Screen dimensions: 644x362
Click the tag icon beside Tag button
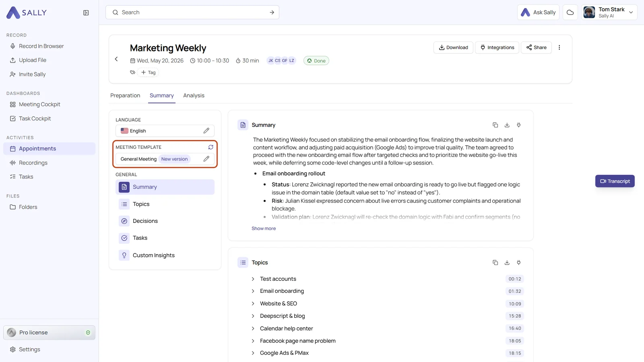point(132,72)
